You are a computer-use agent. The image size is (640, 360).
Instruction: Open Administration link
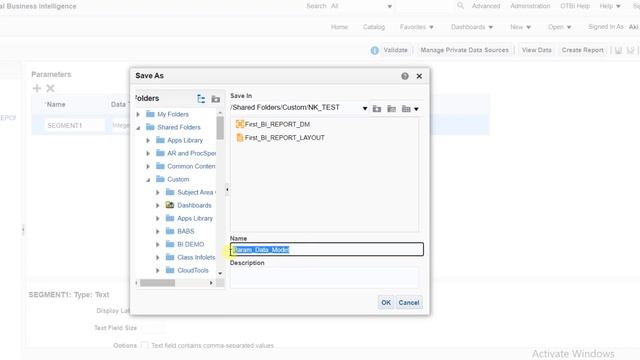pyautogui.click(x=530, y=6)
